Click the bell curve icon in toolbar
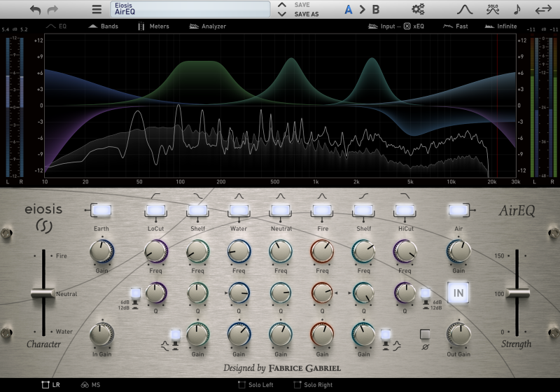This screenshot has height=392, width=560. pos(465,9)
